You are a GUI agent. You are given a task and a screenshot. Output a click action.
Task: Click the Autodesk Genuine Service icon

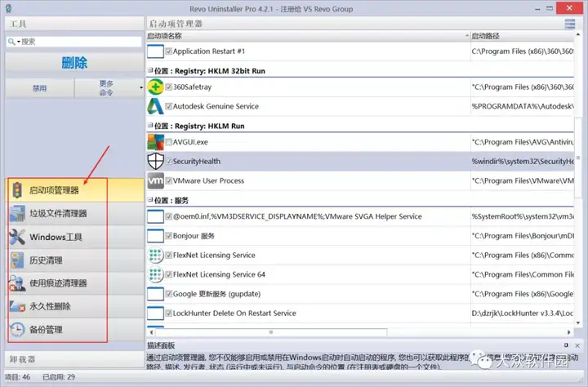[x=155, y=106]
